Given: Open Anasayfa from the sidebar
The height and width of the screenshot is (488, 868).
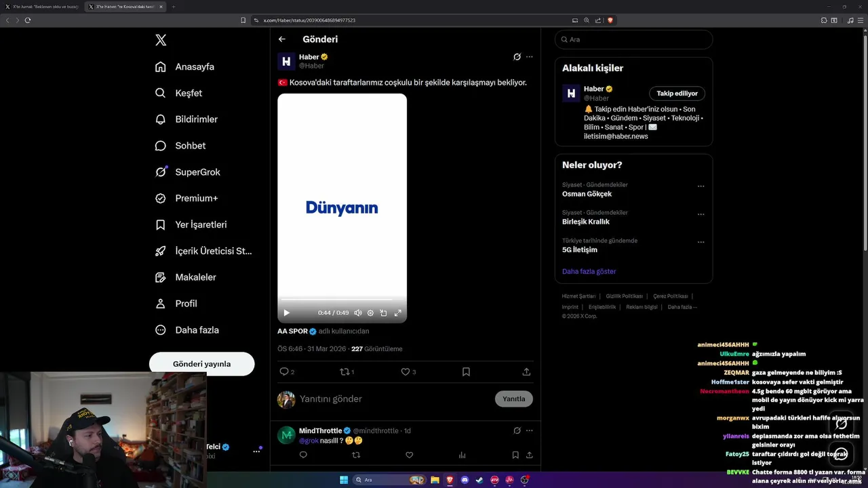Looking at the screenshot, I should tap(185, 66).
